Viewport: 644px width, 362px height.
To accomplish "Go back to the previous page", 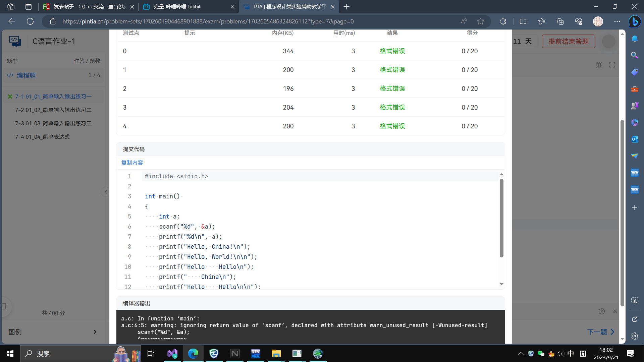I will point(12,21).
